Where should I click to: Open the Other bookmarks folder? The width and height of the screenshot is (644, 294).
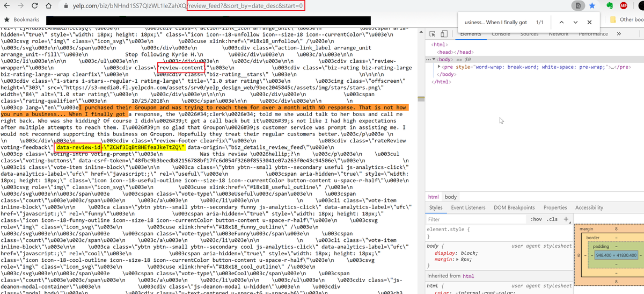(x=627, y=19)
